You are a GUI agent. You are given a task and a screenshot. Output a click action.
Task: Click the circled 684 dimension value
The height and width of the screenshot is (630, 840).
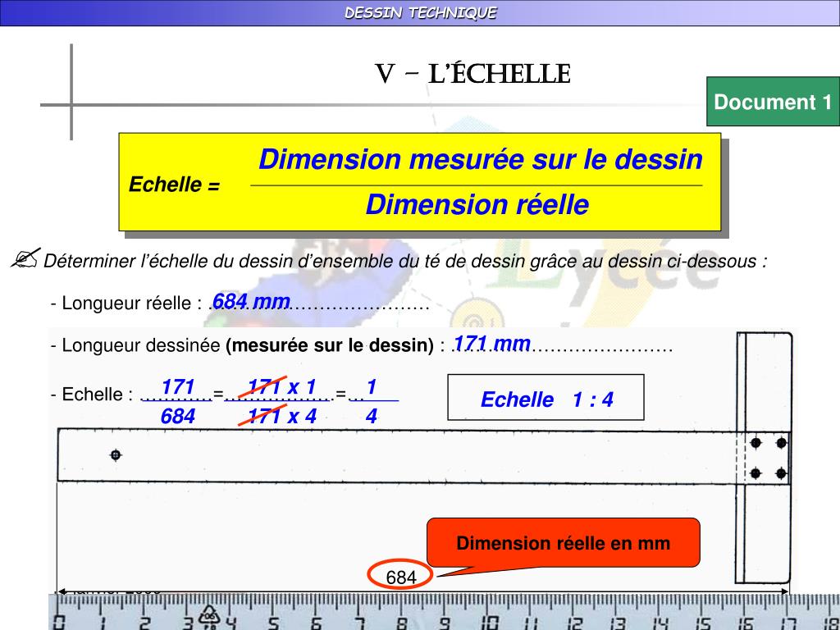click(x=400, y=576)
